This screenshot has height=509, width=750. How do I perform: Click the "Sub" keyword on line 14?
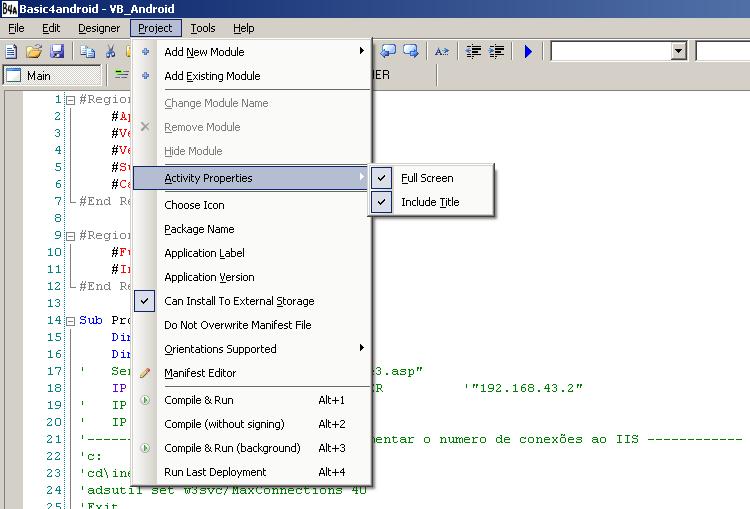pos(91,320)
